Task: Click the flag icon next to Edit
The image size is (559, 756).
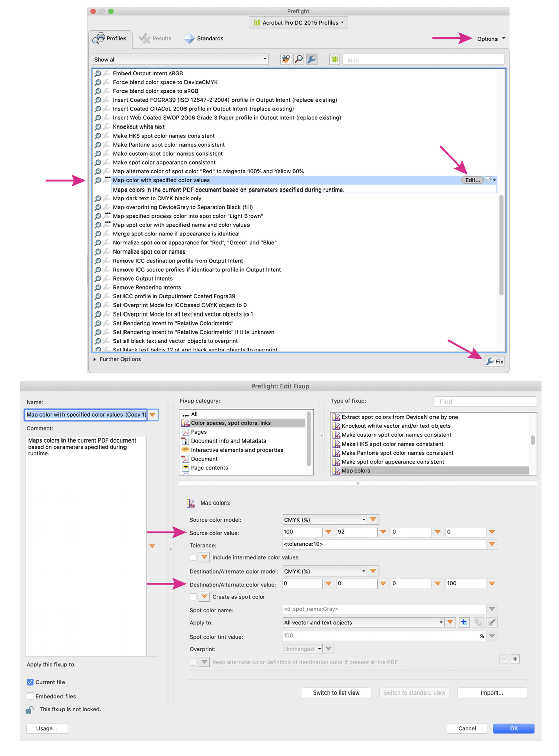Action: point(489,180)
